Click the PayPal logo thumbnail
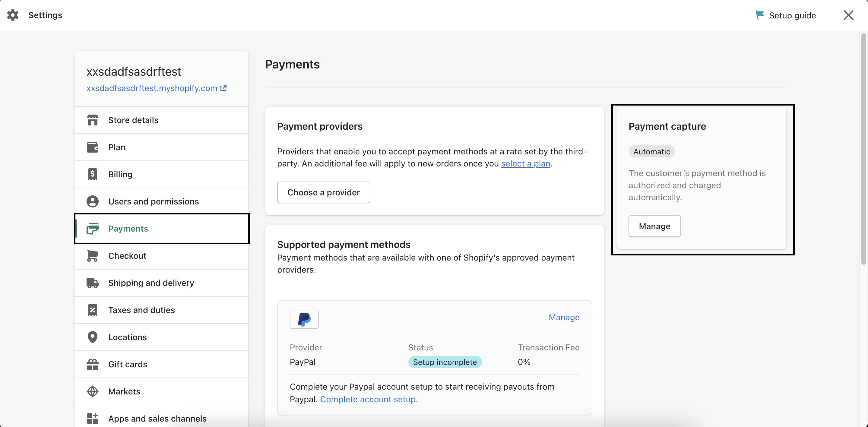 point(304,319)
